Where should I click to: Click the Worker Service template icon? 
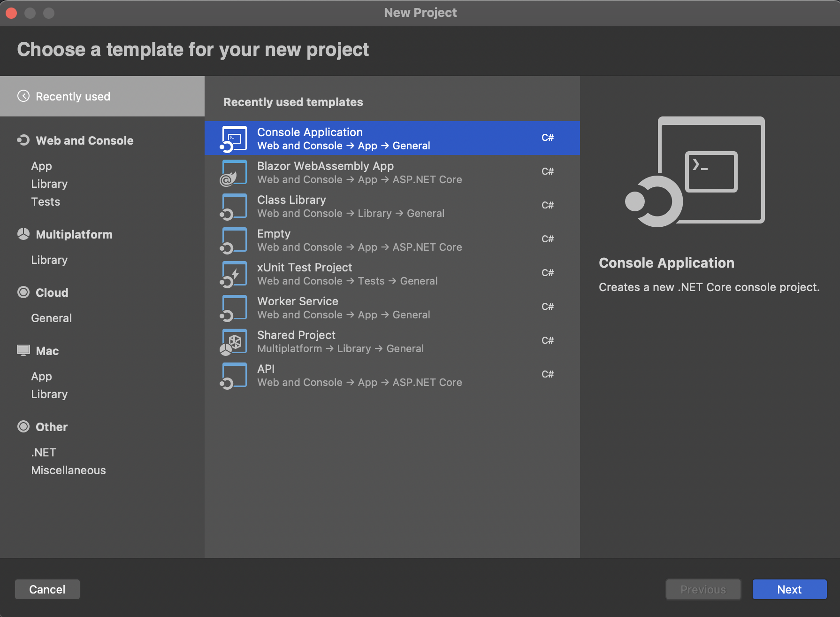coord(233,307)
